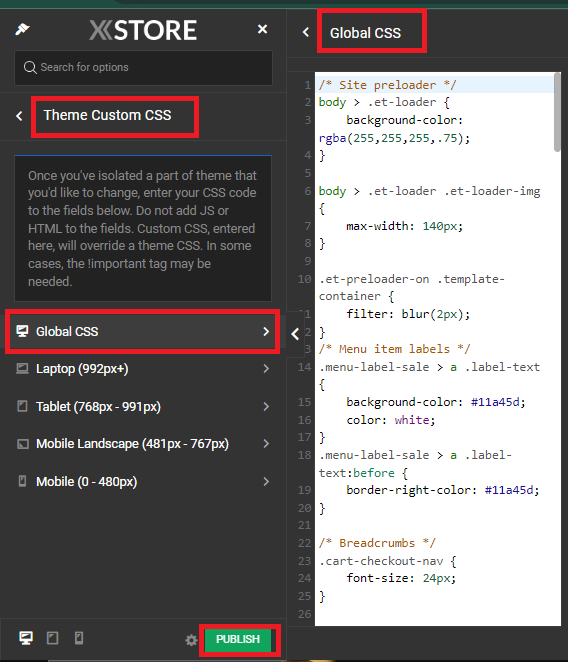Click desktop monitor icon beside Global CSS

22,331
